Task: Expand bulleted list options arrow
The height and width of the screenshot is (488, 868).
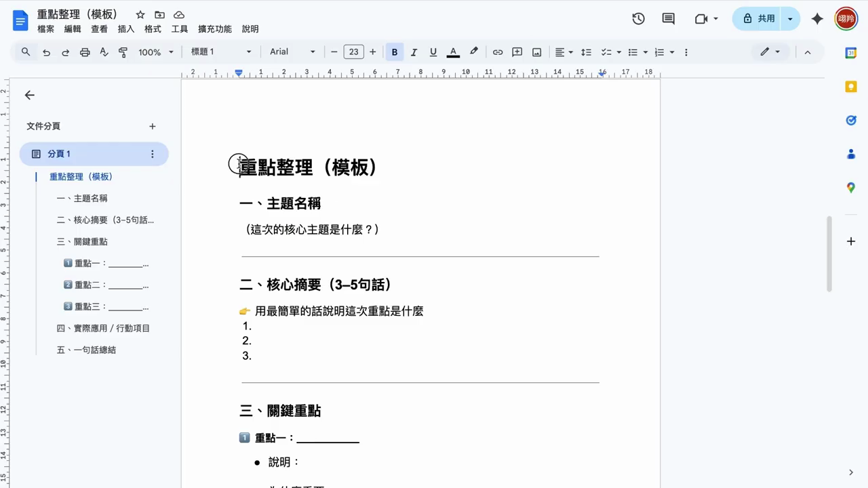Action: click(x=645, y=52)
